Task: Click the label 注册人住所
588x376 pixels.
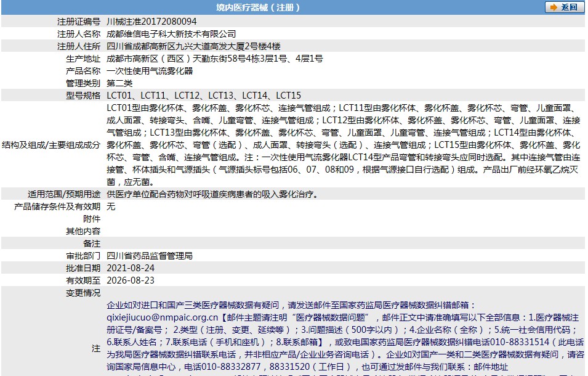Action: 79,46
